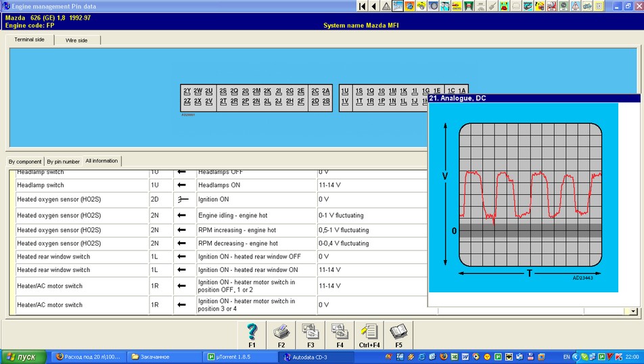Click the arrow icon in the Headlamps ON row
The height and width of the screenshot is (364, 644).
pos(181,185)
